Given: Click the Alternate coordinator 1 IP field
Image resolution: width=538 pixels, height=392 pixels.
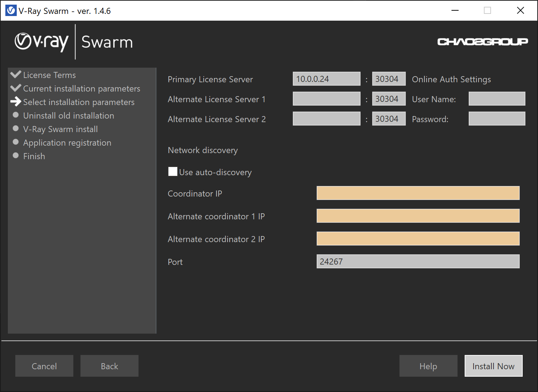Looking at the screenshot, I should pos(418,216).
